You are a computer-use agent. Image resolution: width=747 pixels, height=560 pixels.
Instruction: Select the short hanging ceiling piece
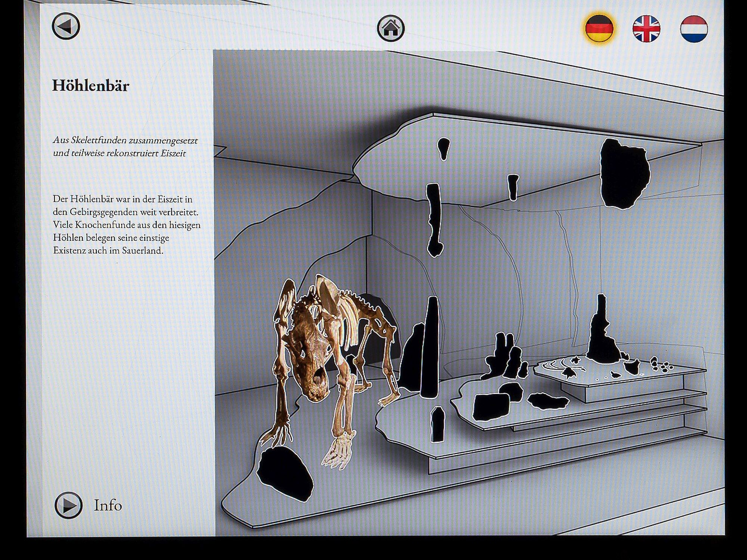(x=513, y=187)
